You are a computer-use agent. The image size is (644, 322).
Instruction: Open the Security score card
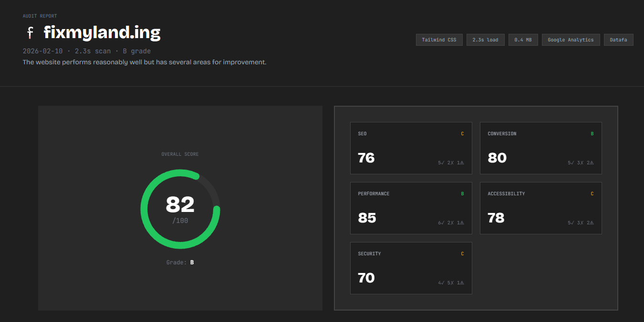(x=411, y=268)
